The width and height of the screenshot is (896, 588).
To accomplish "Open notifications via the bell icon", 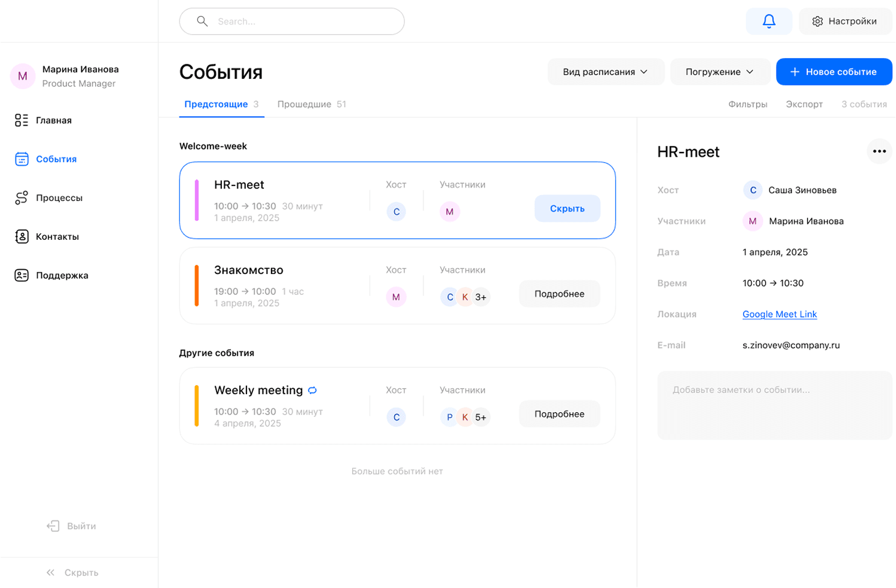I will 769,22.
